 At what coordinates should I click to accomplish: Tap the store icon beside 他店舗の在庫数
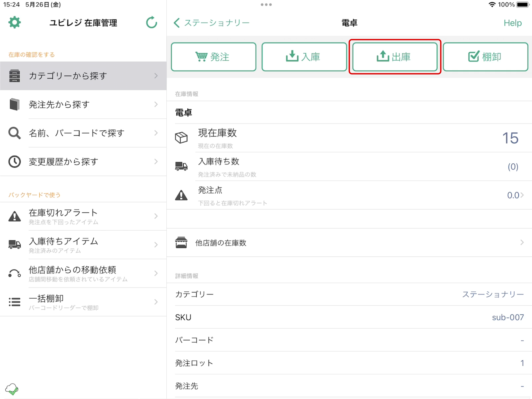coord(181,243)
